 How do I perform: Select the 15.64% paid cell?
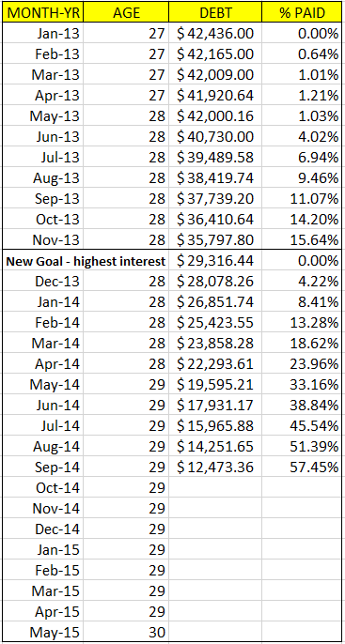point(302,239)
